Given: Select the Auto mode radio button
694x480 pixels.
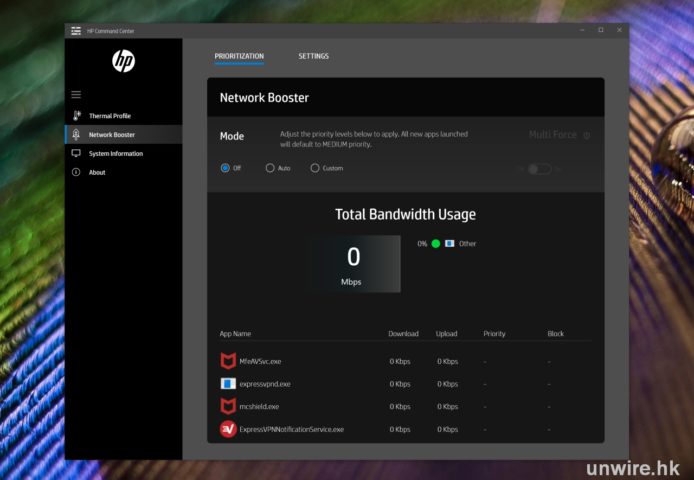Looking at the screenshot, I should (x=270, y=168).
